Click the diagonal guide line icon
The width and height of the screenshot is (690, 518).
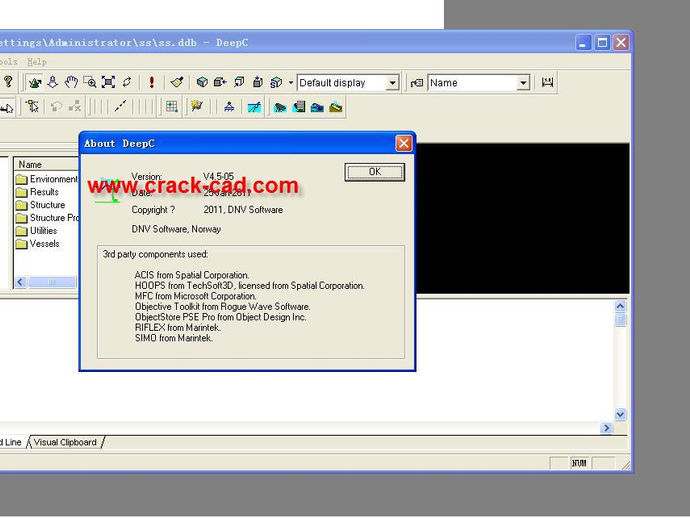(x=120, y=106)
